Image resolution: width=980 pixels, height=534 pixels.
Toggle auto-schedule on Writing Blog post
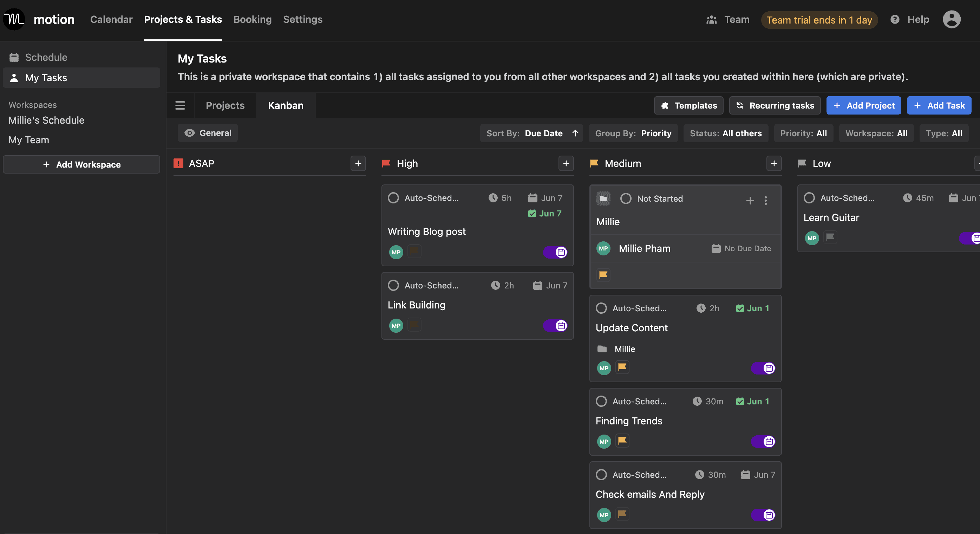point(555,252)
